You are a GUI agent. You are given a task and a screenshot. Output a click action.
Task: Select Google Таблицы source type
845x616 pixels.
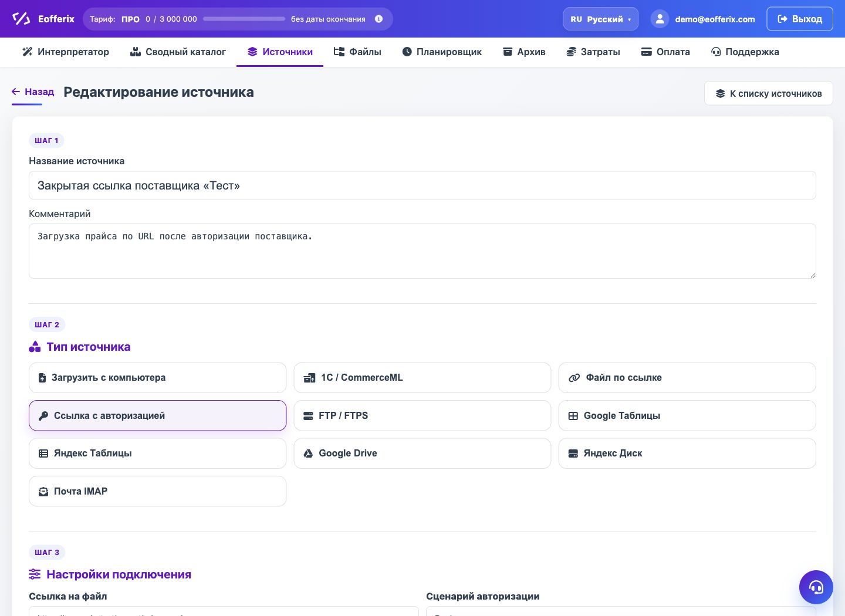687,415
